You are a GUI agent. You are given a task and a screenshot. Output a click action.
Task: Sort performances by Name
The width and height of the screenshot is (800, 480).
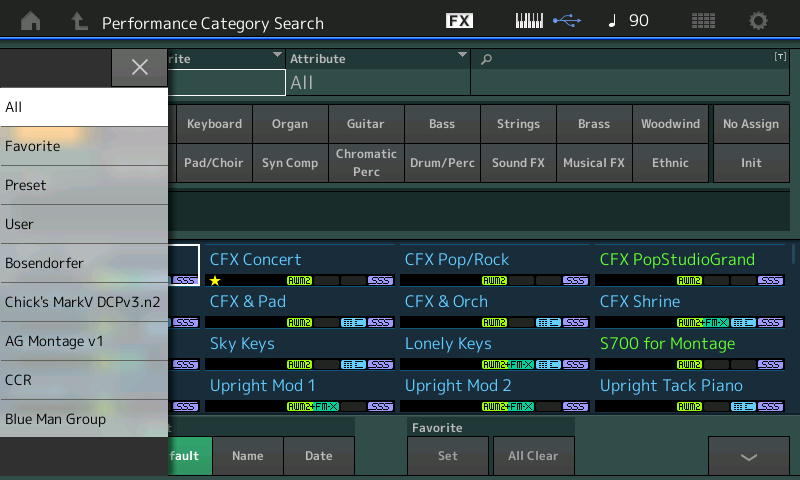click(248, 456)
